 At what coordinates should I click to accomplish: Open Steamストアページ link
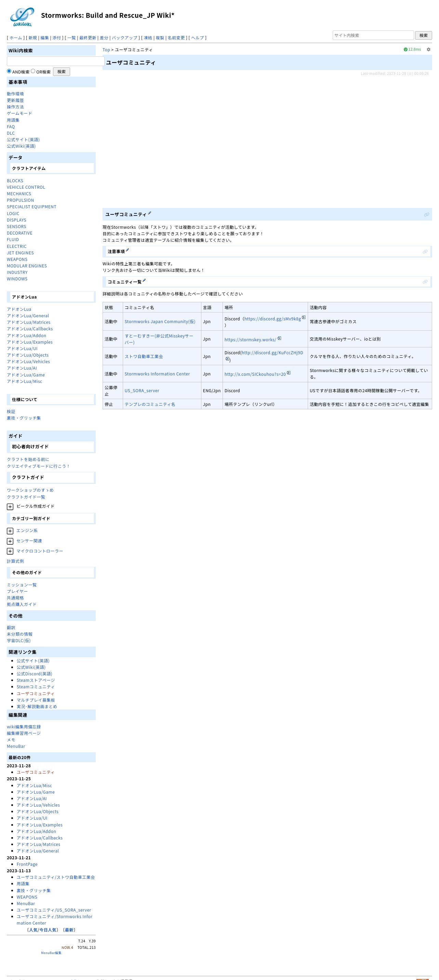tap(35, 680)
